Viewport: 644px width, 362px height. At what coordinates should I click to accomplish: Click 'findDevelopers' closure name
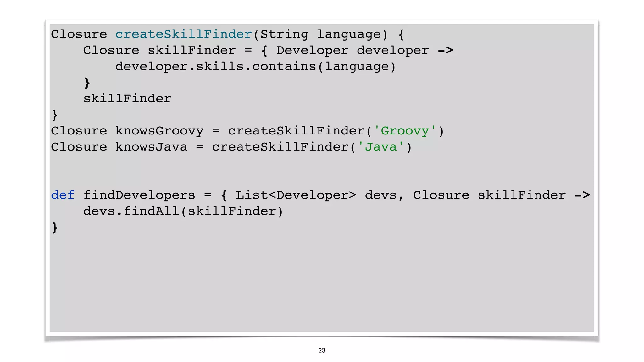[x=139, y=195]
